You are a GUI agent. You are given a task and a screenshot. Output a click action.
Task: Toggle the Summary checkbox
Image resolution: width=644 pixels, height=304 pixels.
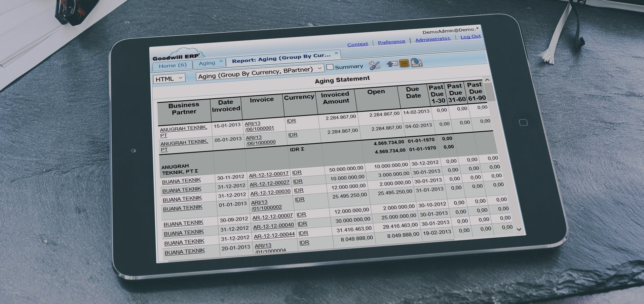pos(330,67)
